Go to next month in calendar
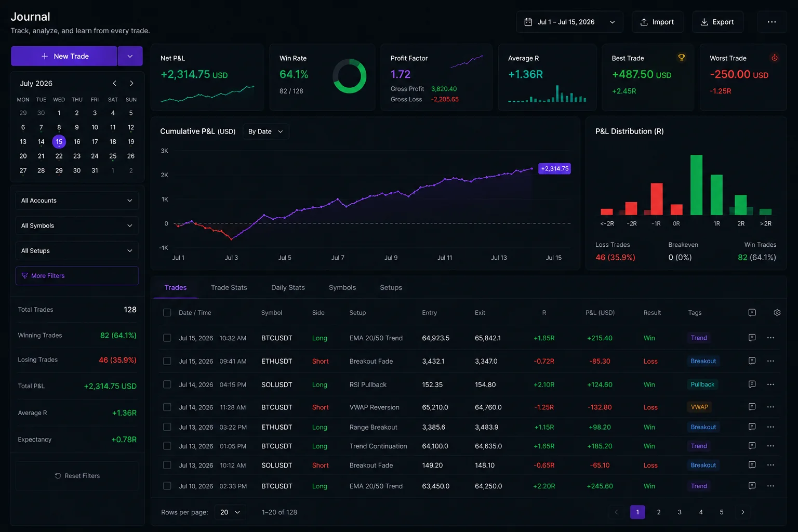The width and height of the screenshot is (798, 532). [131, 83]
